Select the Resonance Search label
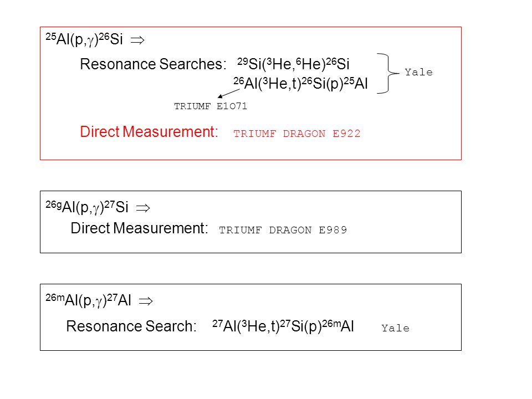The height and width of the screenshot is (399, 532). click(131, 326)
